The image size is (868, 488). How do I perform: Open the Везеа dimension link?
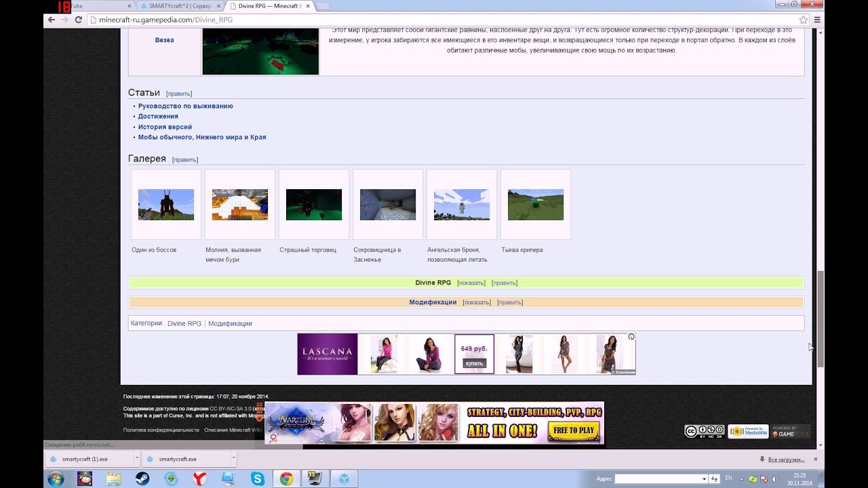[x=164, y=40]
